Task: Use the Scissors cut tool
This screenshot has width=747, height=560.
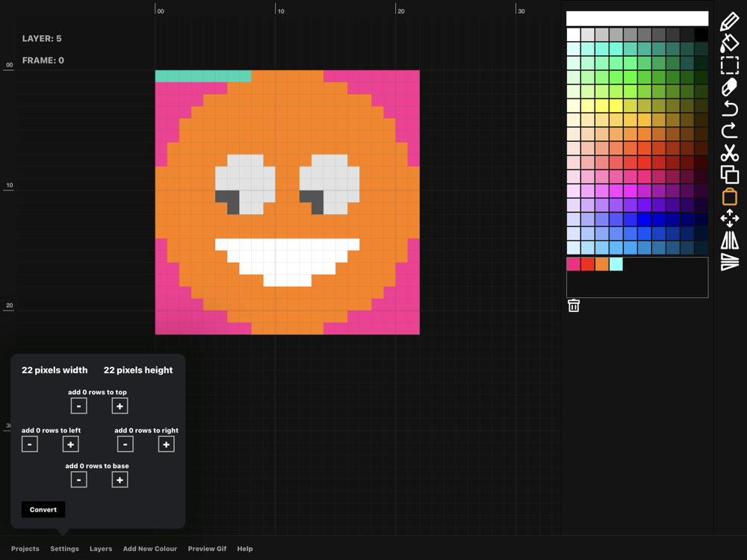Action: [x=729, y=153]
